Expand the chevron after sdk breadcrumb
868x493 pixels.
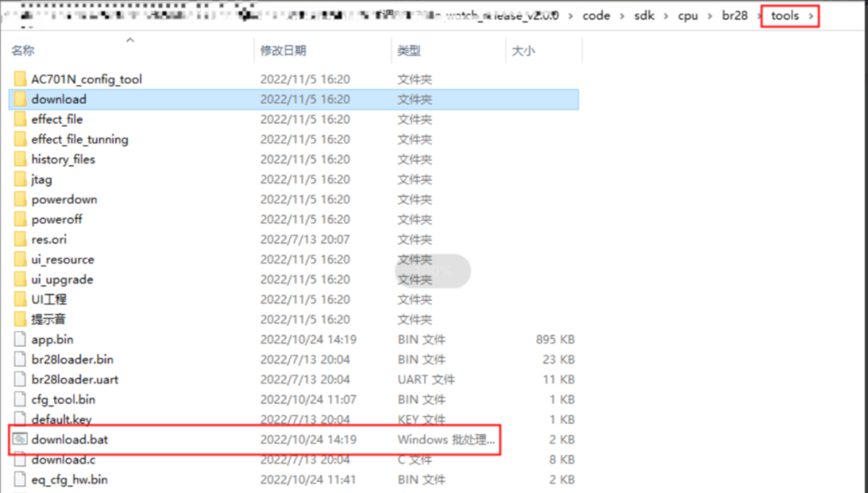coord(666,16)
